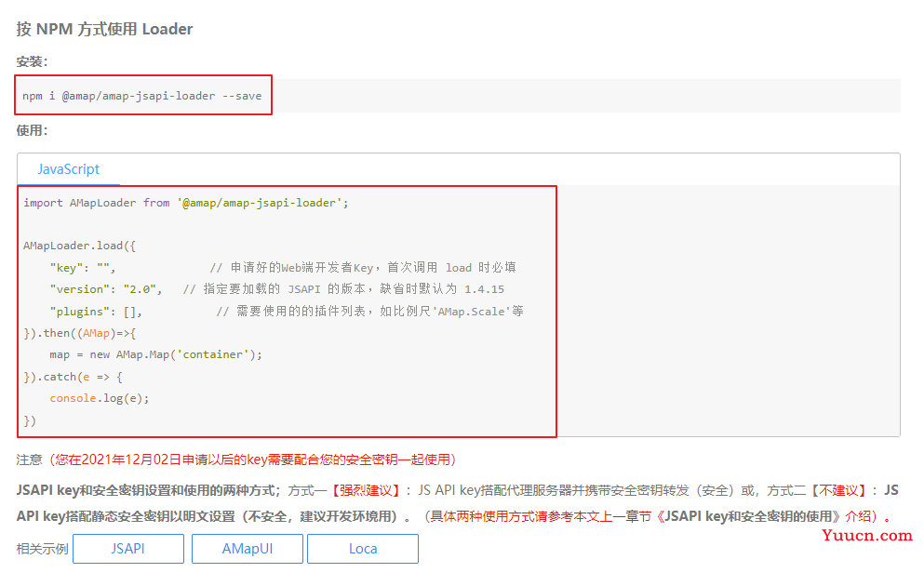Open the JSAPI related example button
Viewport: 924px width, 586px height.
click(x=127, y=548)
